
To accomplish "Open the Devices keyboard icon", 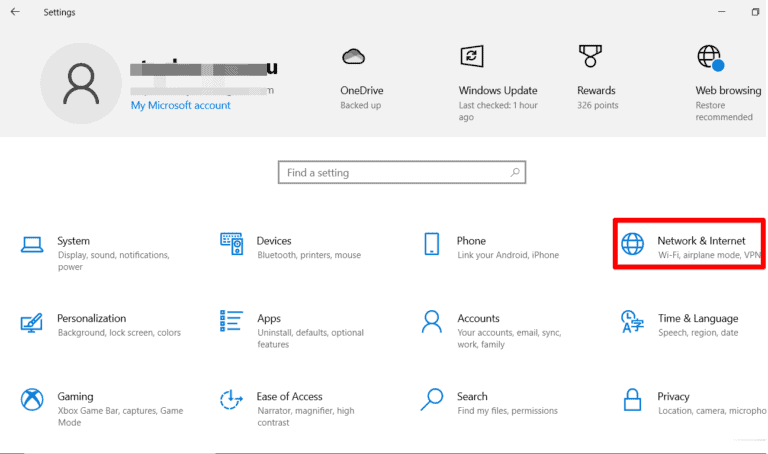I will pyautogui.click(x=231, y=244).
